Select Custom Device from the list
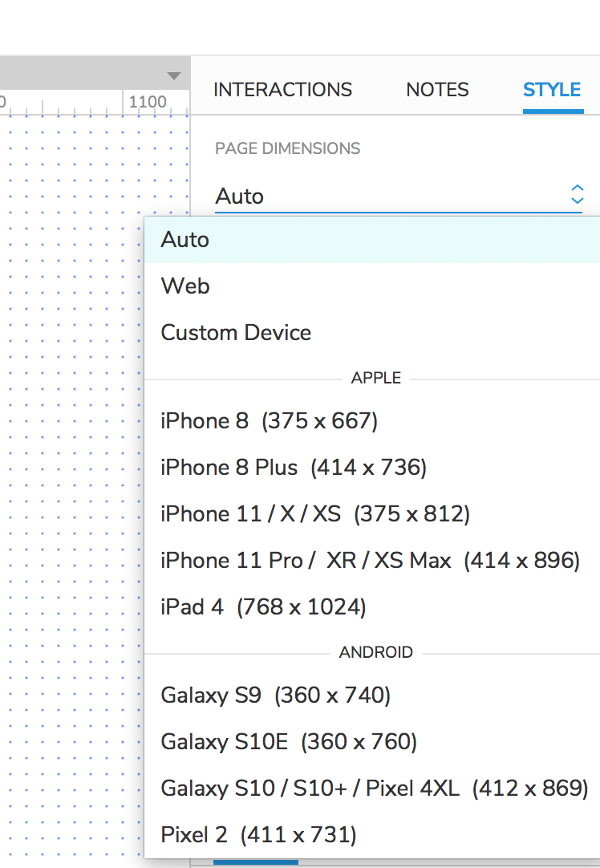This screenshot has width=600, height=868. (372, 333)
